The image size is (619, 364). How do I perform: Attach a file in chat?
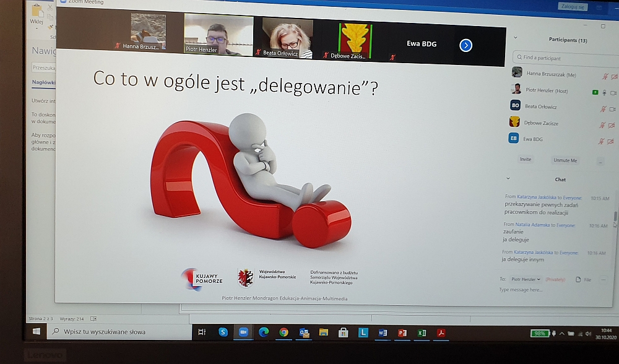[x=583, y=280]
